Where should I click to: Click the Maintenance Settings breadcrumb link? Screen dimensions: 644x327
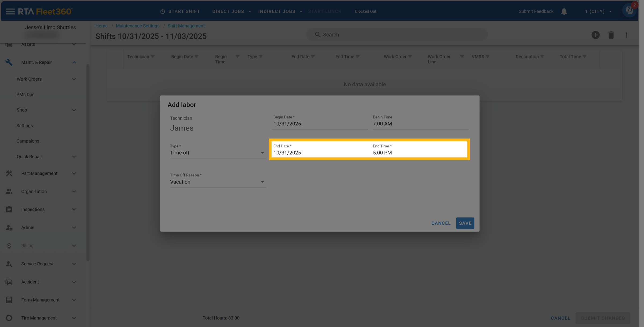pos(137,26)
